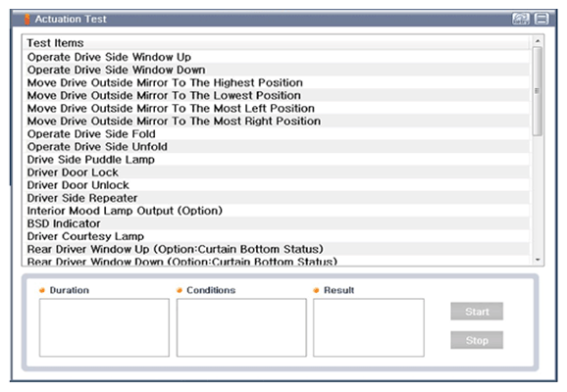The height and width of the screenshot is (392, 567).
Task: Select Operate Drive Side Window Up
Action: [x=278, y=57]
